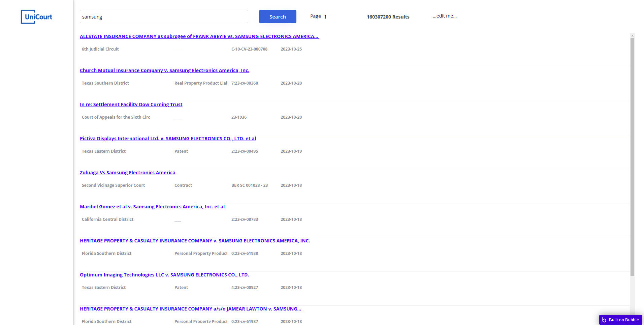644x325 pixels.
Task: Open the HERITAGE PROPERTY v. SAMSUNG ELECTRONICS AMERICA, INC. link
Action: 195,241
